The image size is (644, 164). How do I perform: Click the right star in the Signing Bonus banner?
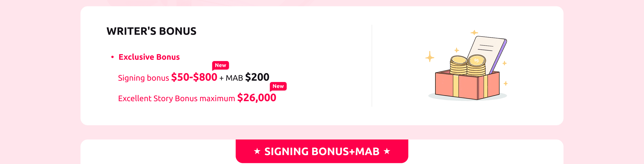click(387, 151)
